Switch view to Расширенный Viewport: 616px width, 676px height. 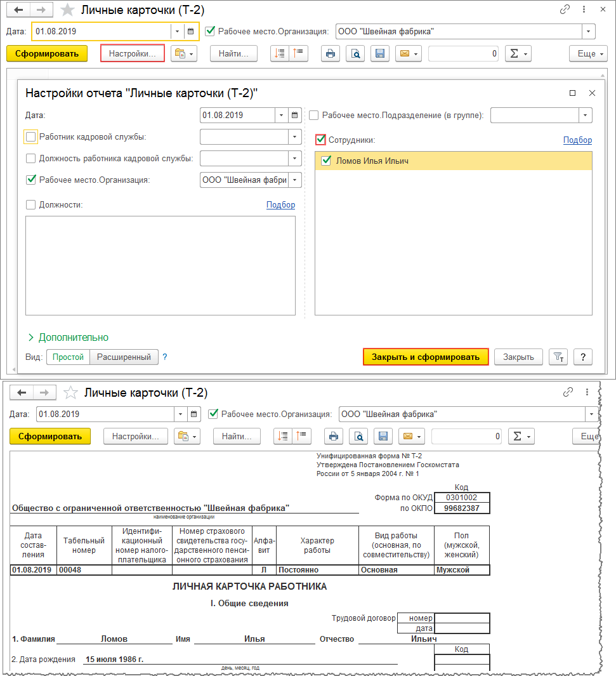tap(124, 357)
